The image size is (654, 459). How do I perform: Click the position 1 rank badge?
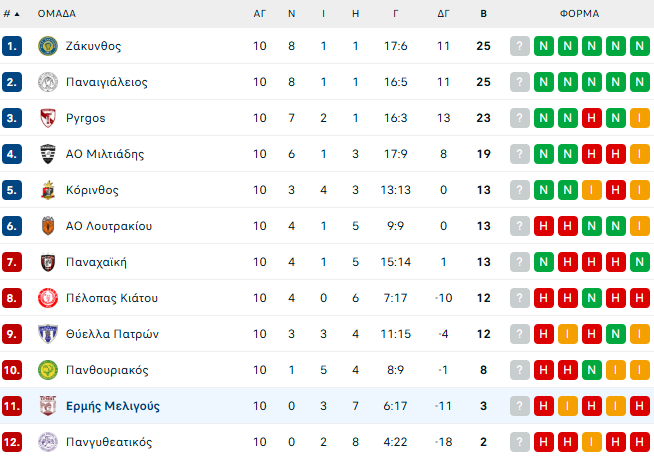tap(12, 46)
